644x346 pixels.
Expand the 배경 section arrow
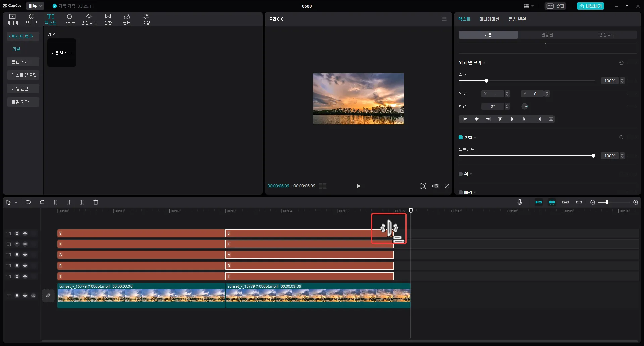(x=475, y=192)
